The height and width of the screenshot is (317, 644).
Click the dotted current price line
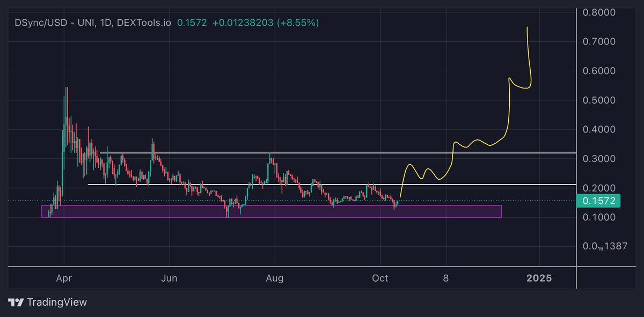click(161, 200)
